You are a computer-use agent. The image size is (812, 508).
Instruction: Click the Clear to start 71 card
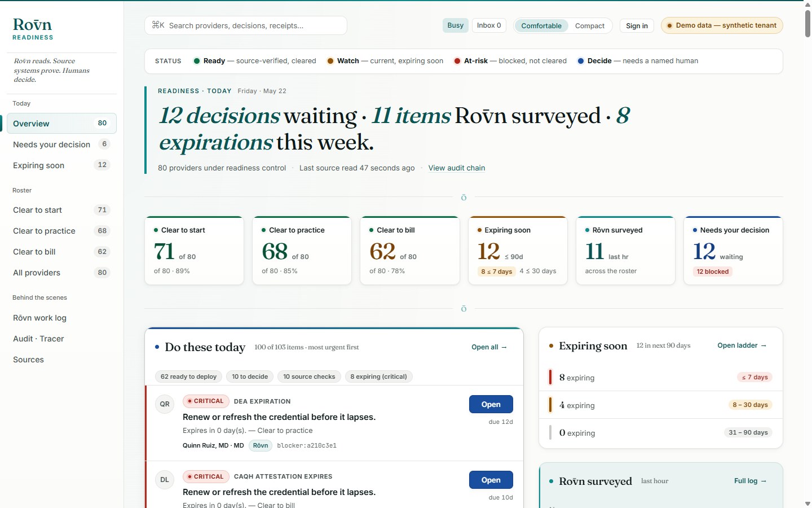coord(194,251)
